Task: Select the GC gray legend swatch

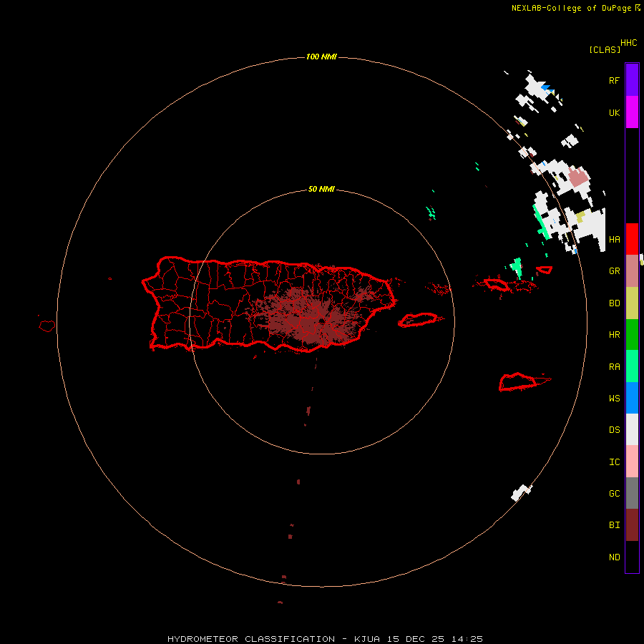Action: (x=632, y=493)
